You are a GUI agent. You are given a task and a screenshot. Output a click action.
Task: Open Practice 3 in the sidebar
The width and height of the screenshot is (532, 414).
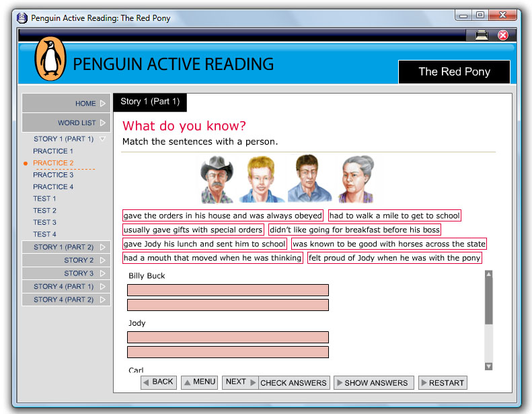tap(53, 175)
